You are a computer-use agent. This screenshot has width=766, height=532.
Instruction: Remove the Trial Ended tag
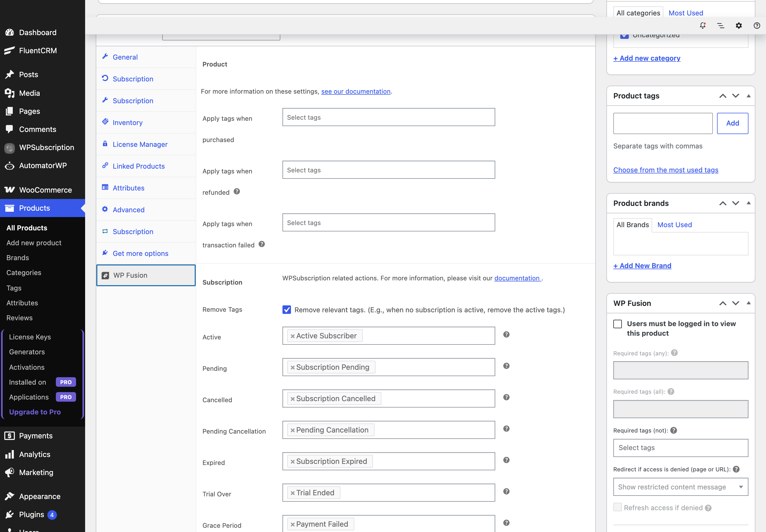click(292, 493)
